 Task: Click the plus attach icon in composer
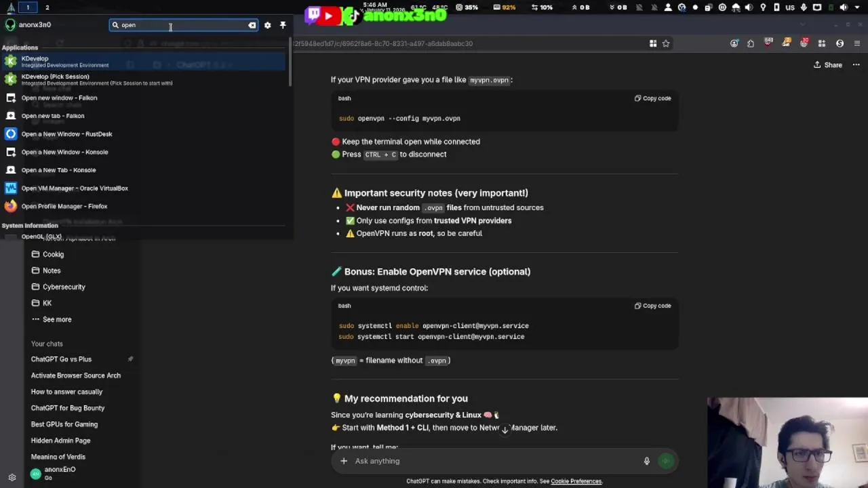[344, 461]
